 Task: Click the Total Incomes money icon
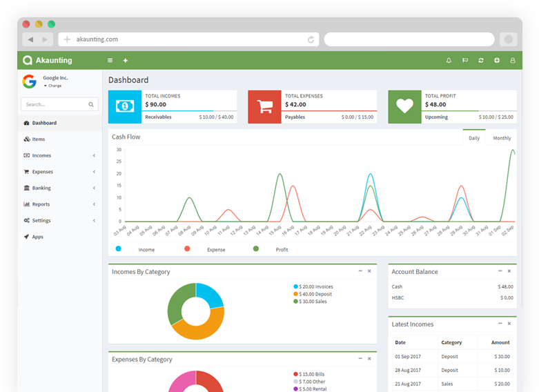click(125, 106)
